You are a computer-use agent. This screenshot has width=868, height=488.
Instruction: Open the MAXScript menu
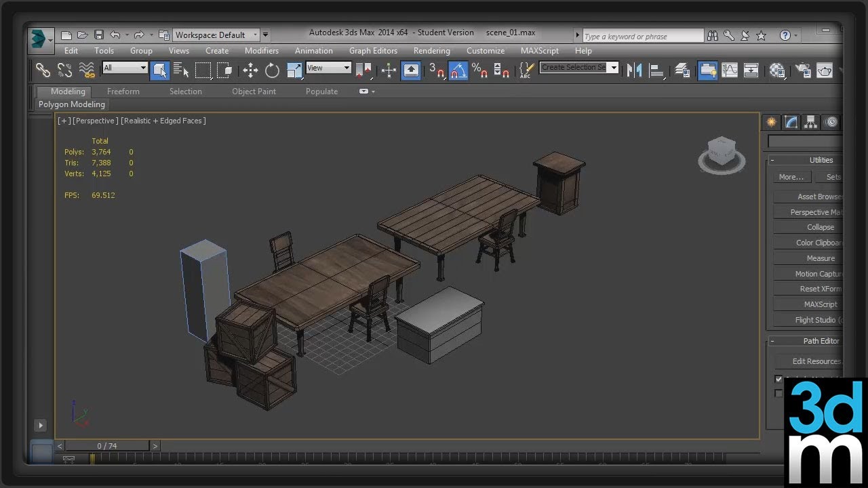[x=540, y=51]
